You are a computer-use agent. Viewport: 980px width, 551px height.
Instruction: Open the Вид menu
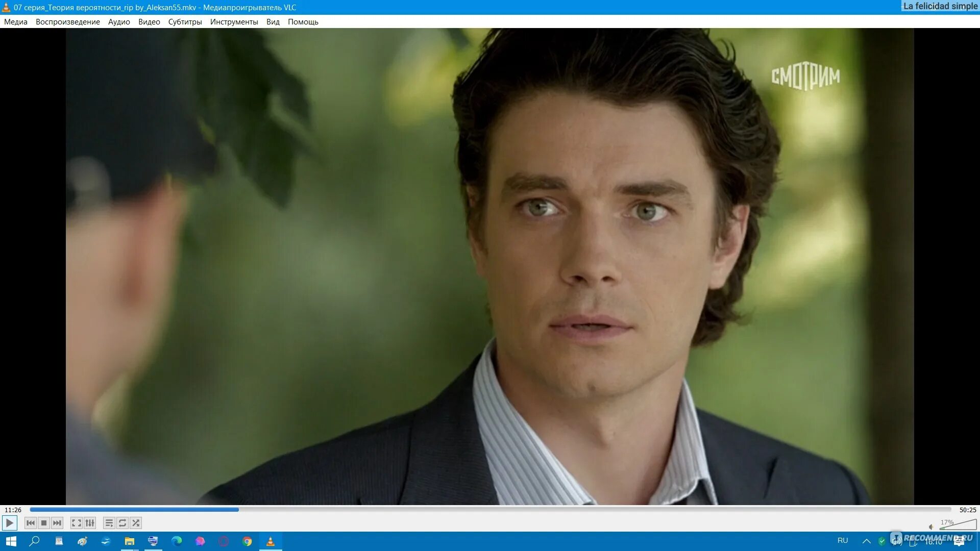point(273,22)
